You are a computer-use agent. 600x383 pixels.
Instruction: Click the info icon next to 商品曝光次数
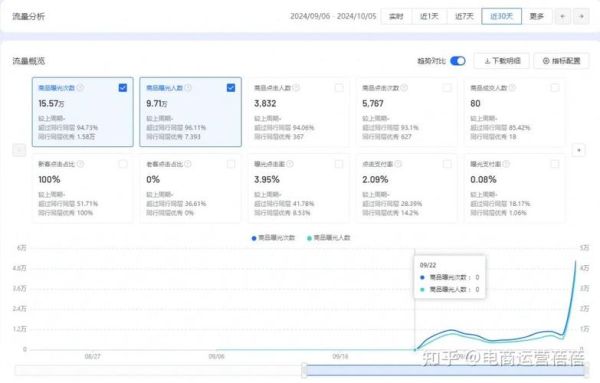[x=80, y=88]
